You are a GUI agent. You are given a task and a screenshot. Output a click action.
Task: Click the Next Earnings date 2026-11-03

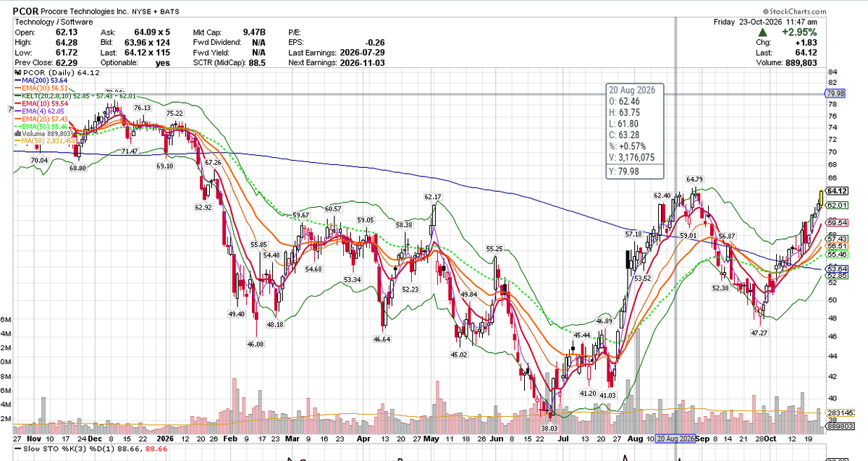[x=361, y=62]
